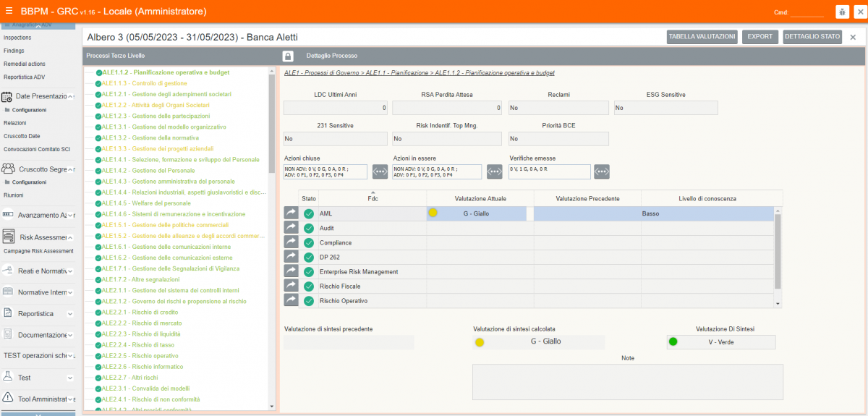Click the lock icon beside Dettaglio Processo

(x=287, y=56)
